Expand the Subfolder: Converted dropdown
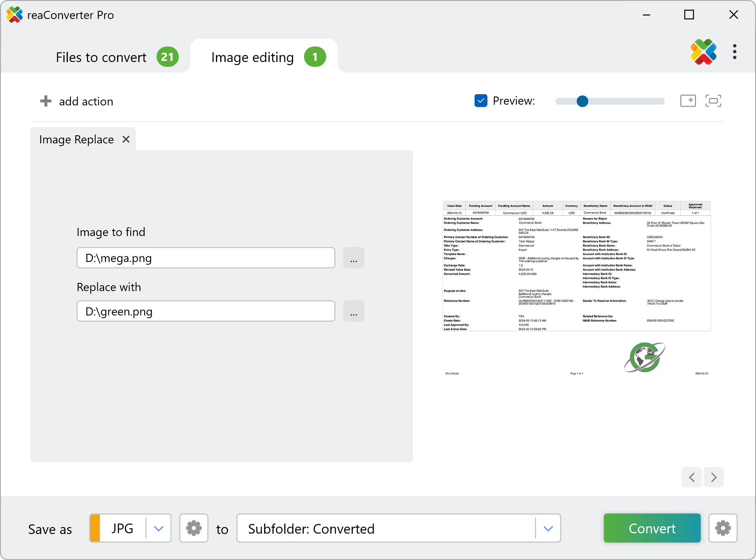The height and width of the screenshot is (560, 756). [x=548, y=528]
